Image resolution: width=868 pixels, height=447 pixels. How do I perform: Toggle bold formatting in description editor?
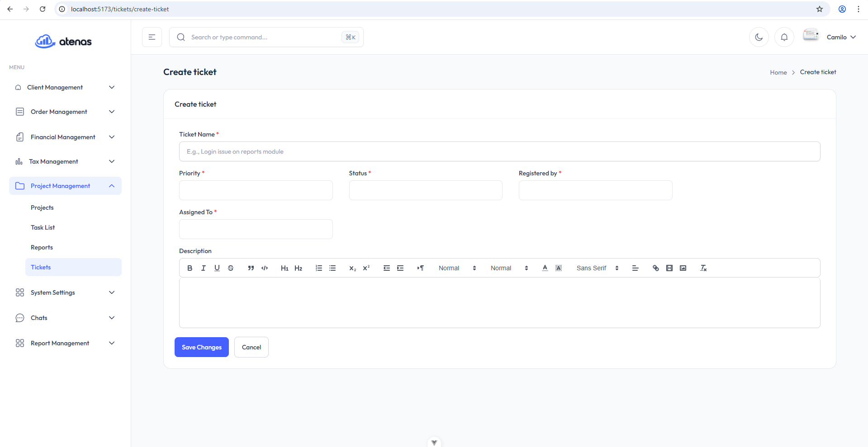point(190,268)
